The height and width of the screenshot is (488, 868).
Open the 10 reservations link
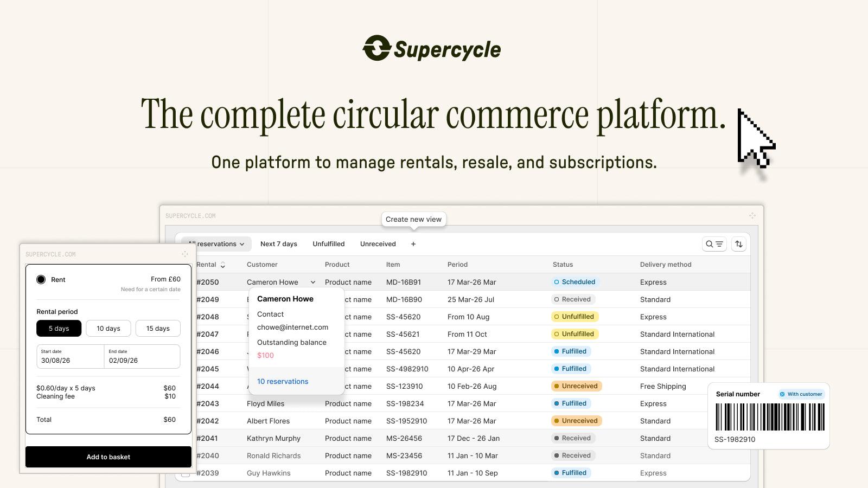(282, 381)
